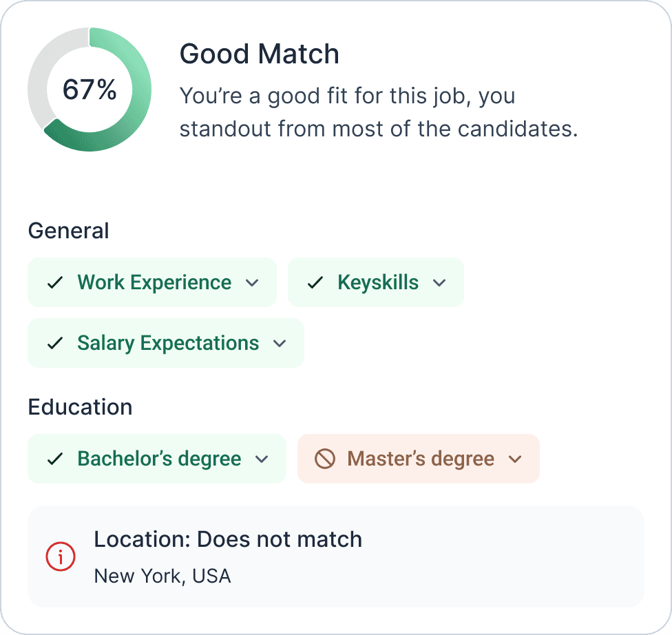The width and height of the screenshot is (672, 635).
Task: Expand the Salary Expectations chevron
Action: click(280, 343)
